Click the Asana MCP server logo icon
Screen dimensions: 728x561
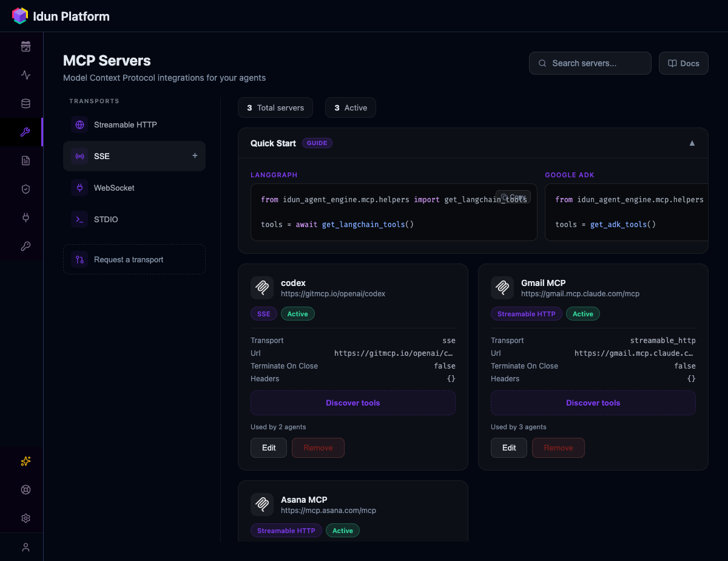coord(262,505)
